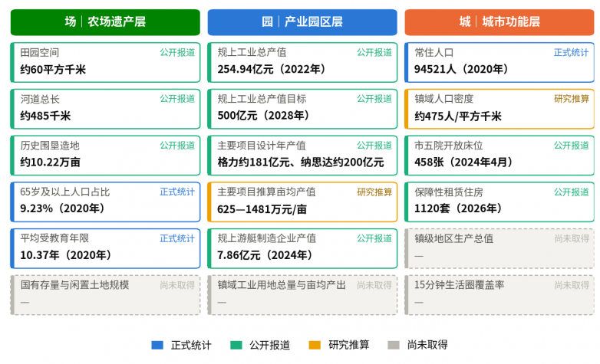600x364 pixels.
Task: Click the dashed 镇级地区生产总值 card
Action: (x=499, y=248)
